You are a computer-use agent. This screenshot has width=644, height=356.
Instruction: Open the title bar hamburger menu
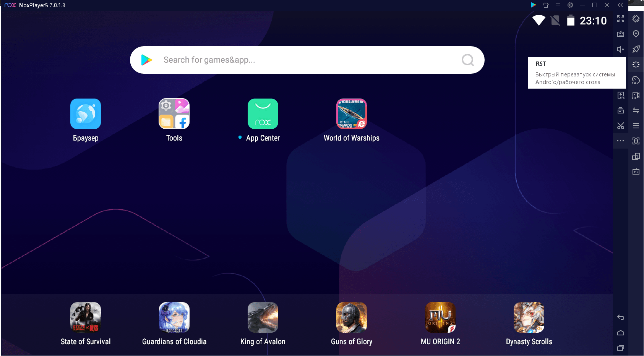[x=558, y=5]
